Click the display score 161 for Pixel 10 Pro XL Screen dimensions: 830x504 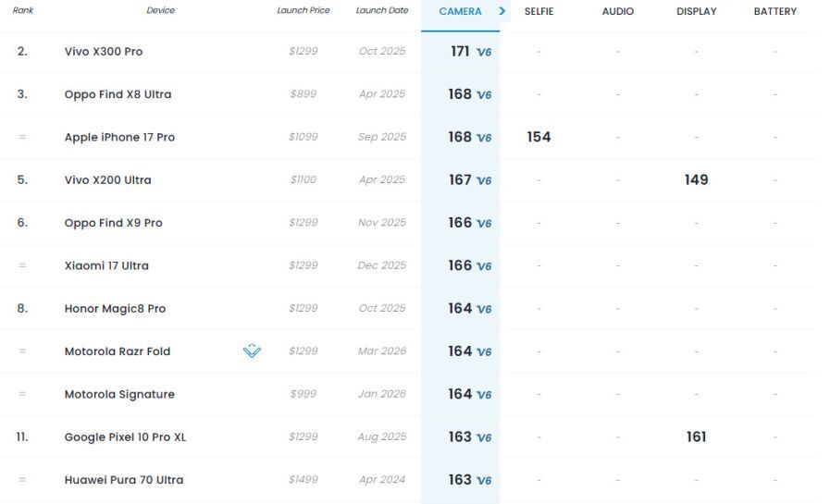pyautogui.click(x=696, y=436)
